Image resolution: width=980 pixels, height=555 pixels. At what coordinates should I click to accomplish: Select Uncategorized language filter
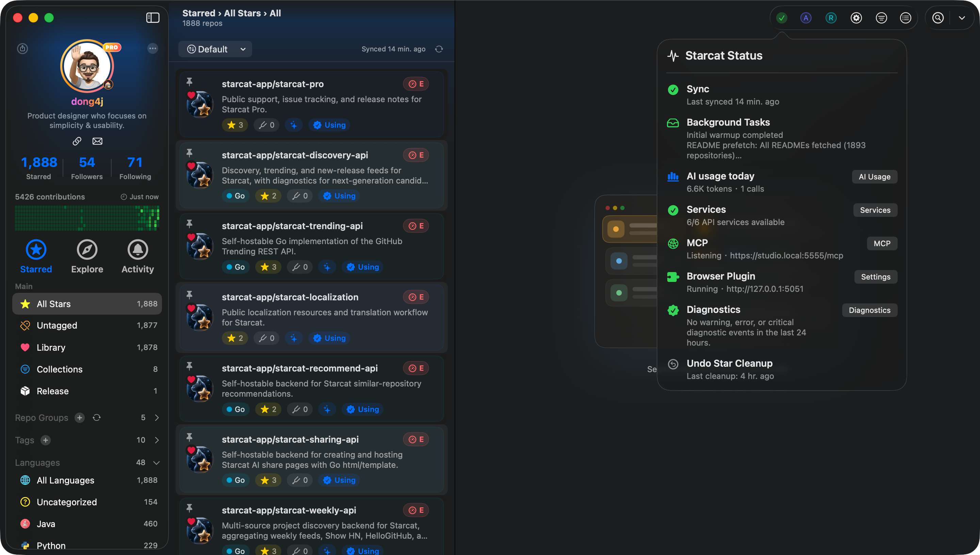tap(87, 502)
